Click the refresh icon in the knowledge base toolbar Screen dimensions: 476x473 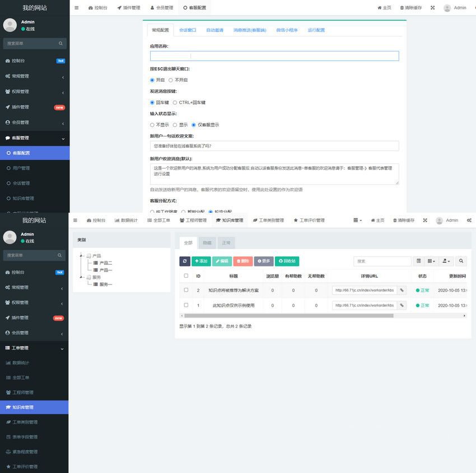(184, 261)
